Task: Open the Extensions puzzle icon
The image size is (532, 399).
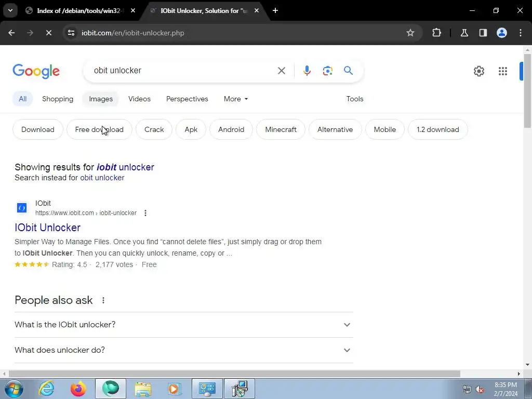Action: point(436,33)
